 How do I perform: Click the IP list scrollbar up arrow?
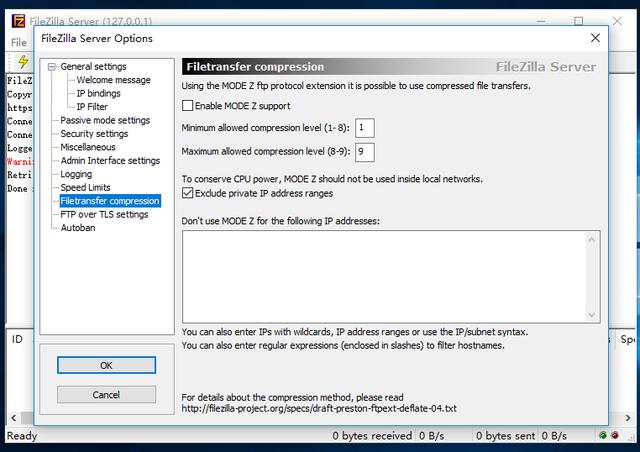[x=592, y=240]
